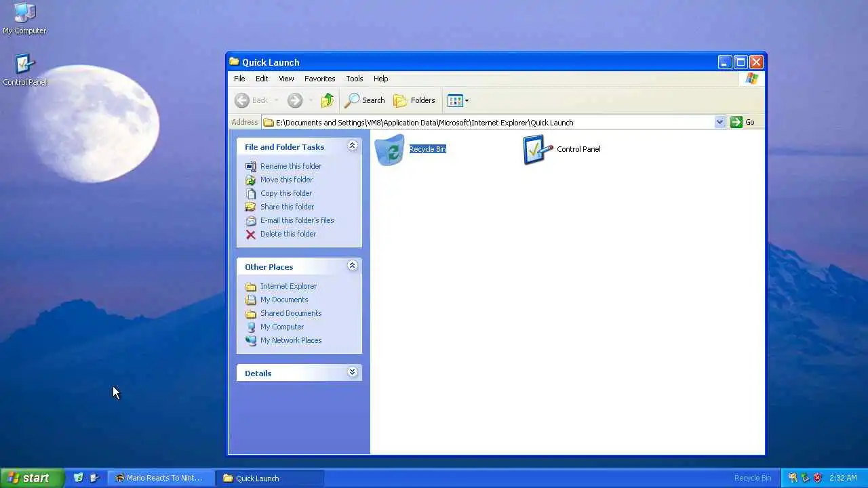The image size is (868, 488).
Task: Close the Quick Launch window
Action: tap(756, 62)
